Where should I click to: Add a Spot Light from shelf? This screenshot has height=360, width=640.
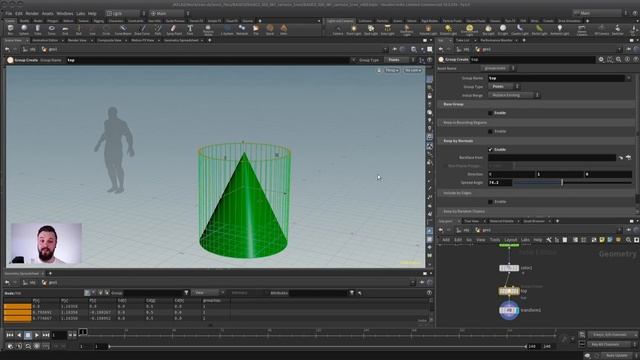click(371, 29)
